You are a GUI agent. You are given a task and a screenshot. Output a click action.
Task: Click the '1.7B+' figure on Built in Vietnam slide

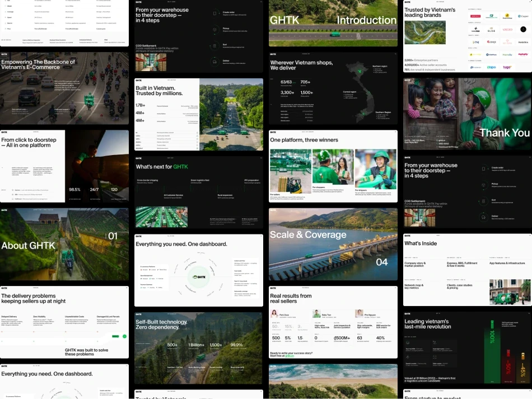(141, 105)
